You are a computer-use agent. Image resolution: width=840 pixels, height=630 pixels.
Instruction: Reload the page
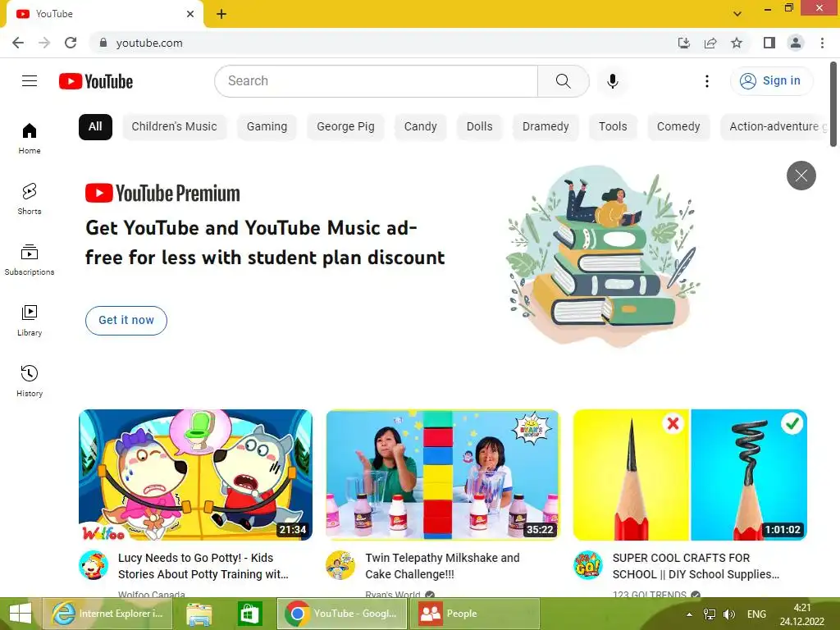(71, 43)
